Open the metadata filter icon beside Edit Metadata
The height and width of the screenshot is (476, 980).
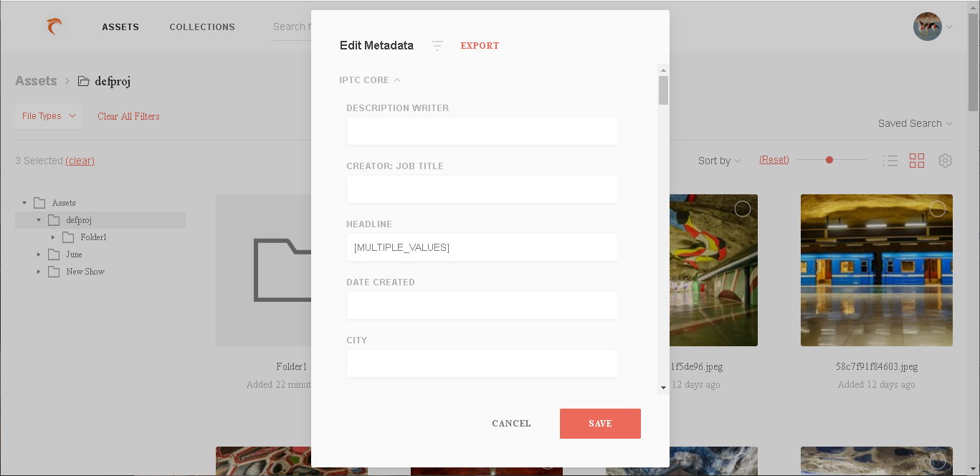click(437, 46)
